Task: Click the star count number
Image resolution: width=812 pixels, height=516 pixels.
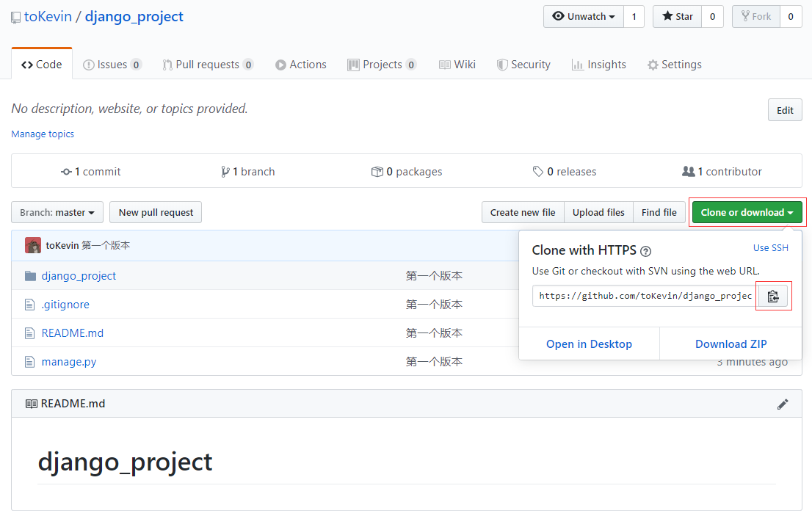Action: [x=713, y=17]
